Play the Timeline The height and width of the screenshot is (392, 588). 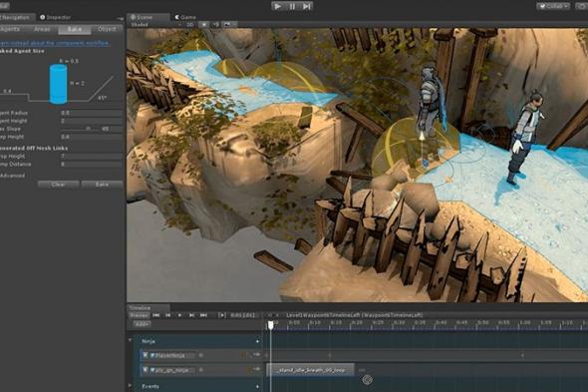click(x=179, y=315)
